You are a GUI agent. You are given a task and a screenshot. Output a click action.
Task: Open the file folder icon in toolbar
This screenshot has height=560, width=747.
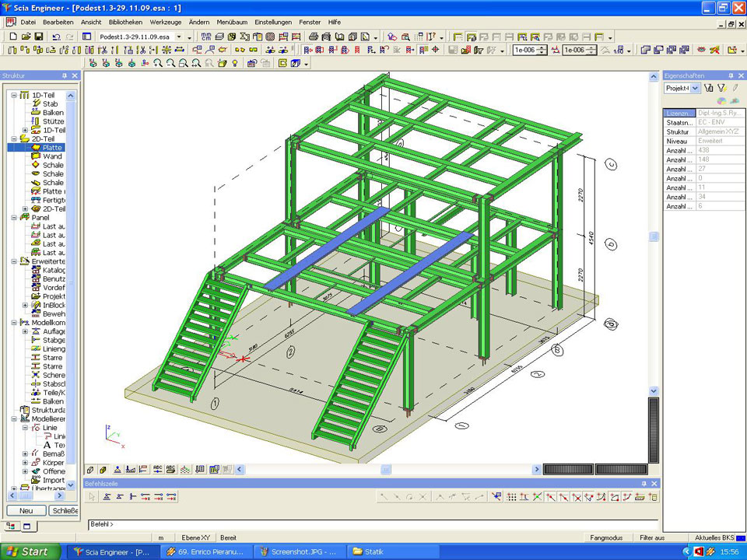24,37
